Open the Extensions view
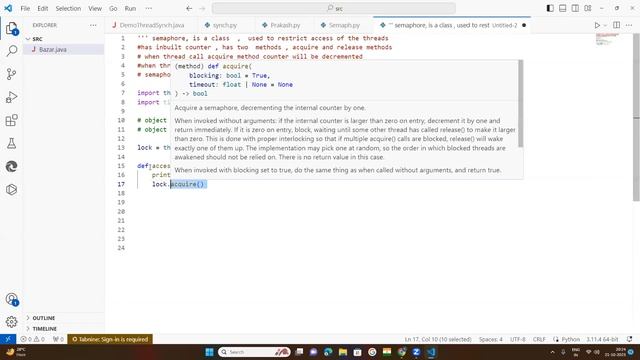 11,120
